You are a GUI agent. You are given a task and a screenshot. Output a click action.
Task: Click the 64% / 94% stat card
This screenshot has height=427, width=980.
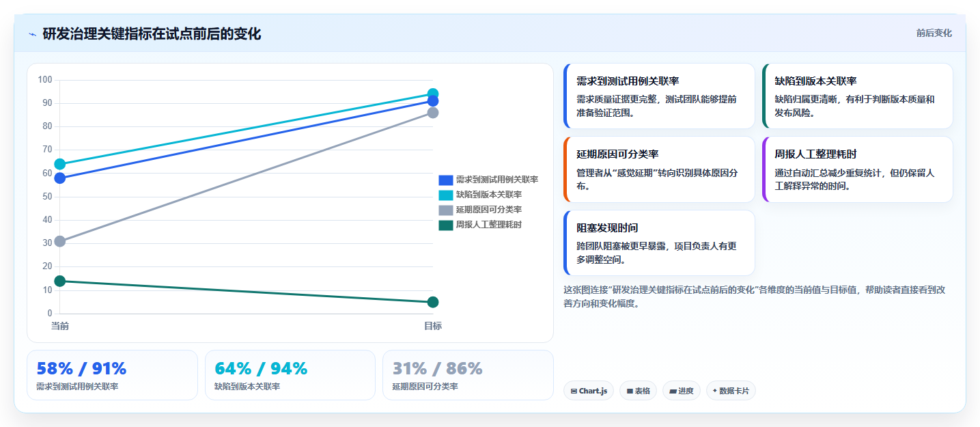tap(290, 375)
